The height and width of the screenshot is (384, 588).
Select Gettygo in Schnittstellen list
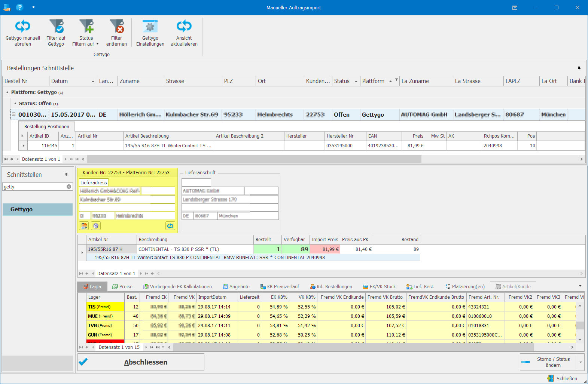[37, 209]
